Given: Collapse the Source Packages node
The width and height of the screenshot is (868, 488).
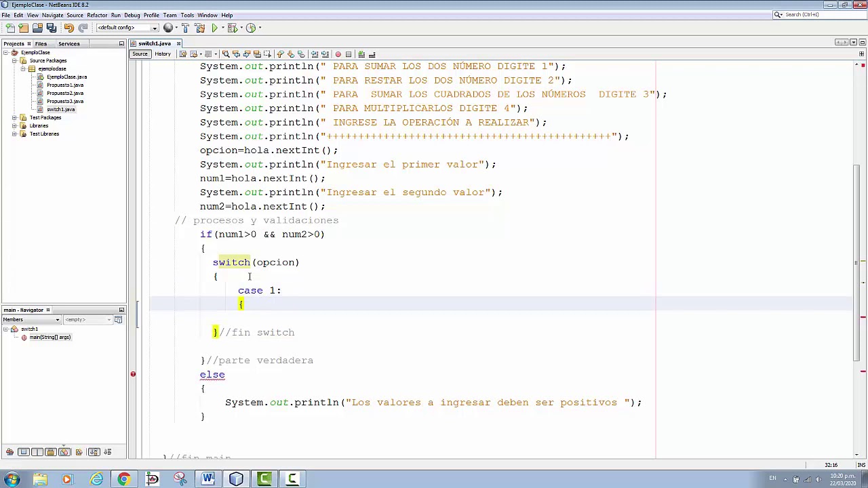Looking at the screenshot, I should tap(14, 60).
